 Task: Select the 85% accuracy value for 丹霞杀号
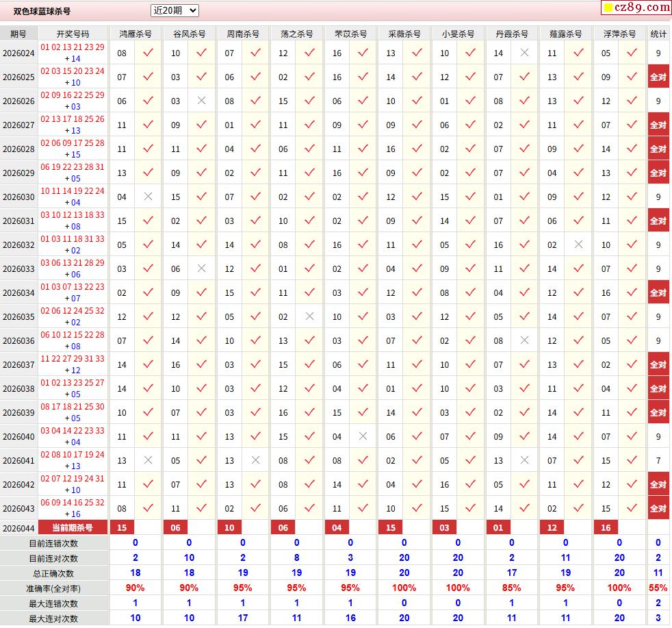(512, 588)
